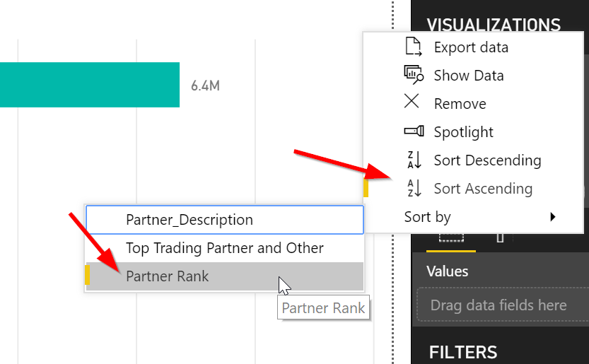Click the Drag data fields here well
Image resolution: width=589 pixels, height=364 pixels.
click(x=498, y=305)
